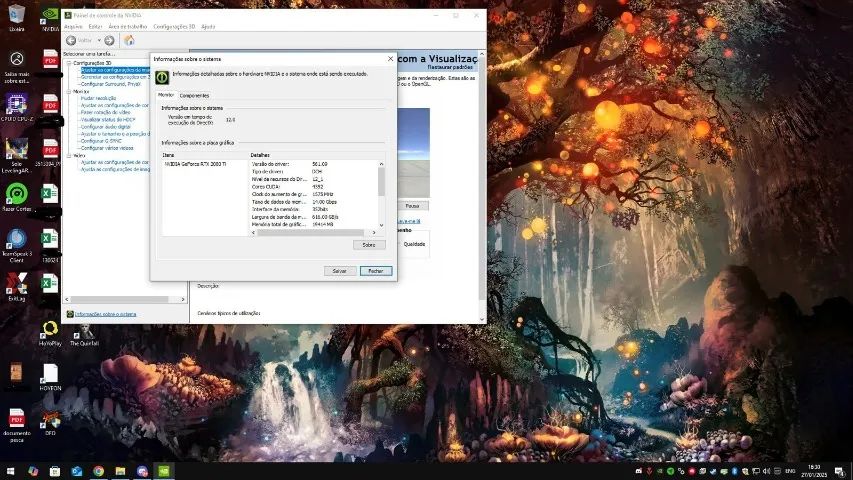Click the details list vertical scrollbar thumb
Screen dimensions: 853x480
coord(381,182)
